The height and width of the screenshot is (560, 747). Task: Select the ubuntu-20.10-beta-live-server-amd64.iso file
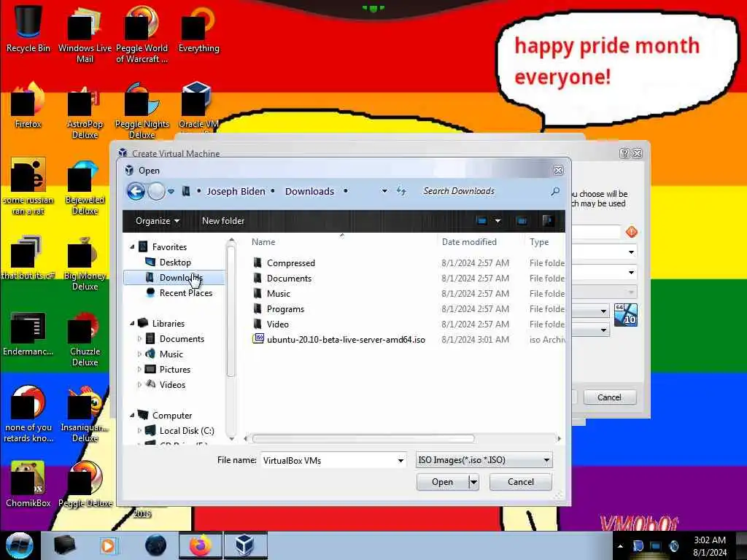346,340
